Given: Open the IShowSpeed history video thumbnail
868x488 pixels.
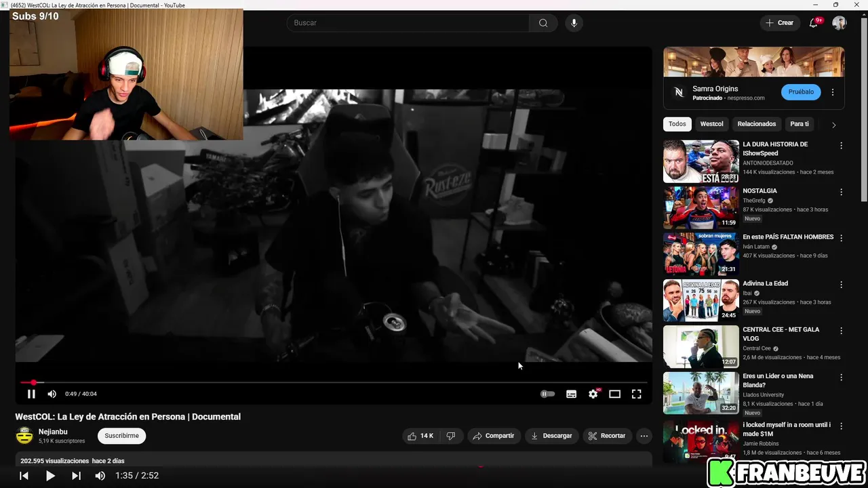Looking at the screenshot, I should tap(701, 161).
